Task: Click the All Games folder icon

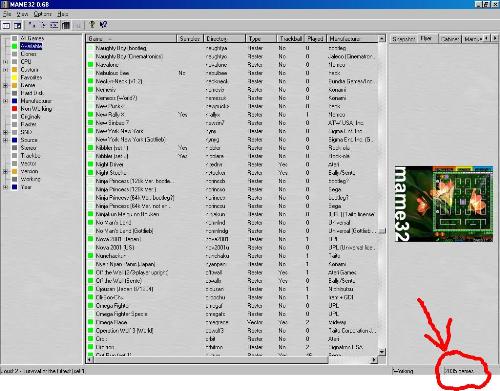Action: tap(15, 38)
